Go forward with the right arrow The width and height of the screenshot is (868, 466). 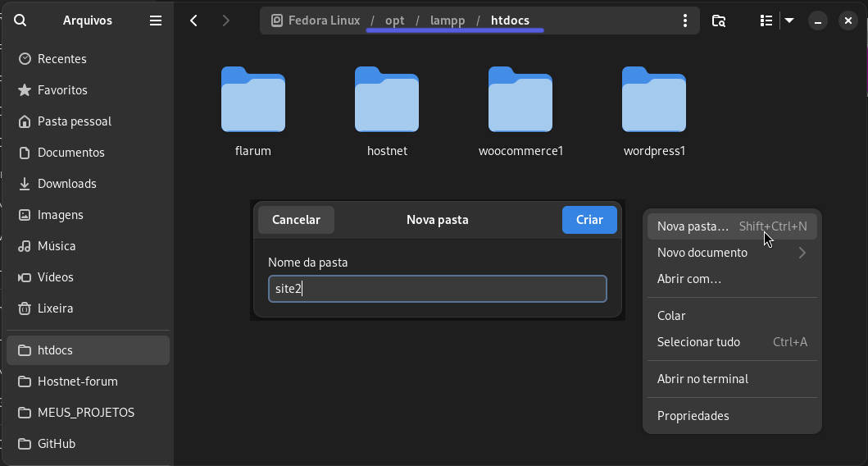[225, 21]
